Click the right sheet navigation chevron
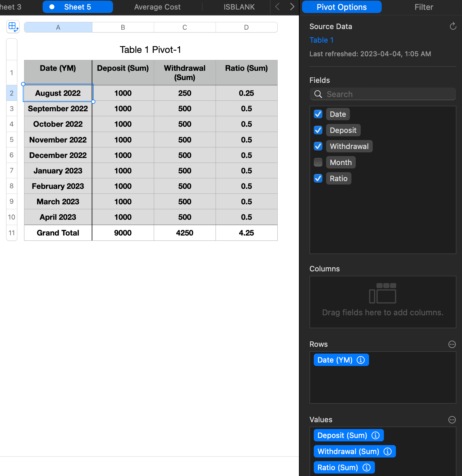Image resolution: width=462 pixels, height=476 pixels. 292,6
